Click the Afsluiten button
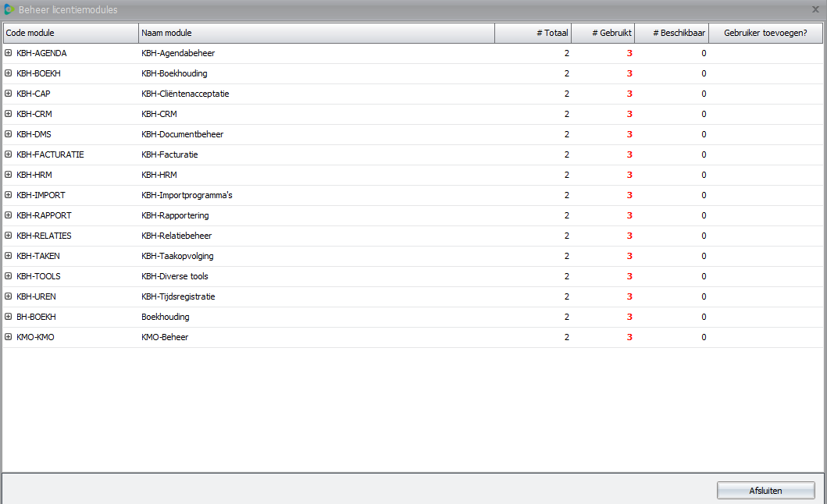 765,491
